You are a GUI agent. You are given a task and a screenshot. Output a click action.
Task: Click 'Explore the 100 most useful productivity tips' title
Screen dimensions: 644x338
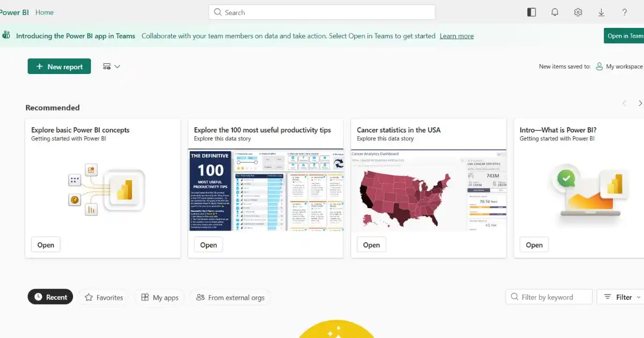262,130
